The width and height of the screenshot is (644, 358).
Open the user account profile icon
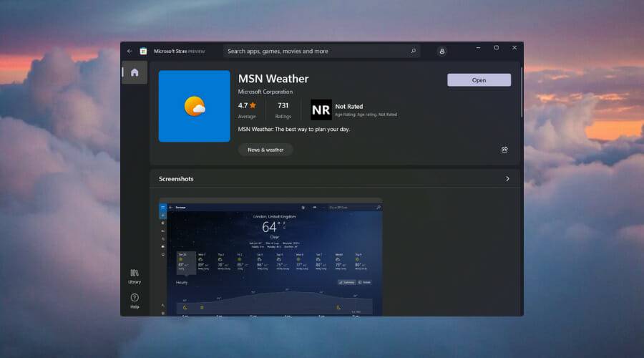pyautogui.click(x=442, y=52)
